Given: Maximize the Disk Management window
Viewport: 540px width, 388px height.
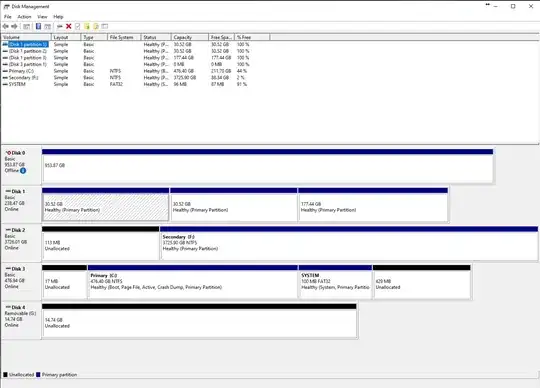Looking at the screenshot, I should (x=513, y=6).
